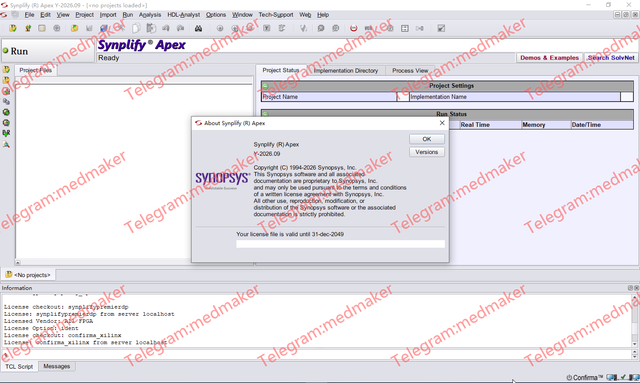Click the Add File icon in left sidebar
The width and height of the screenshot is (640, 383).
coord(6,91)
